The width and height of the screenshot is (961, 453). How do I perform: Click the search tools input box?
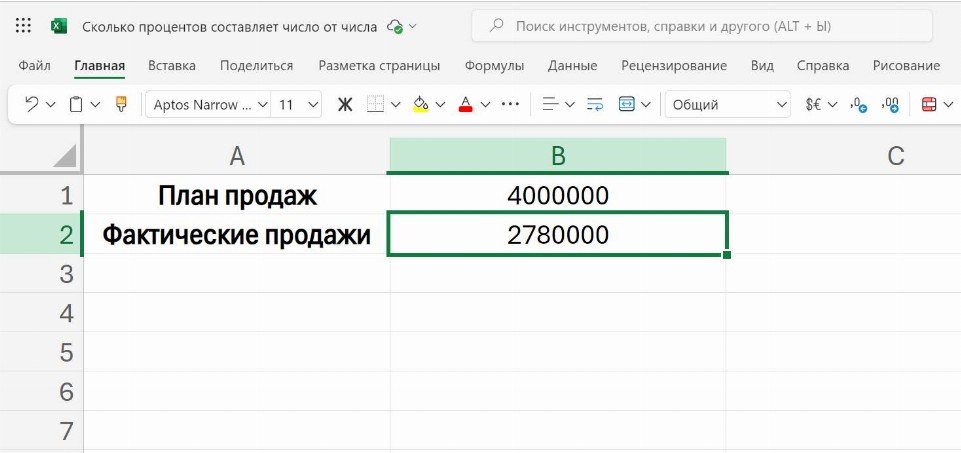[700, 26]
